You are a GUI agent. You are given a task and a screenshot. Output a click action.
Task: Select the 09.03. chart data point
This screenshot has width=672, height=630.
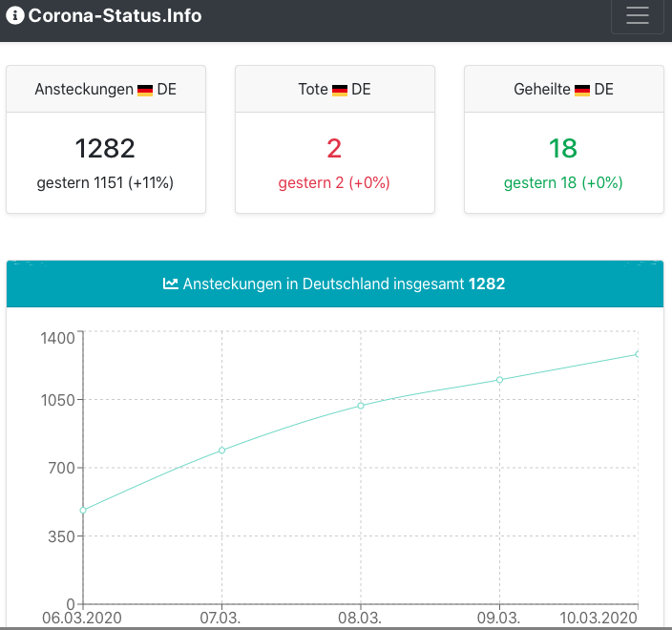point(499,380)
